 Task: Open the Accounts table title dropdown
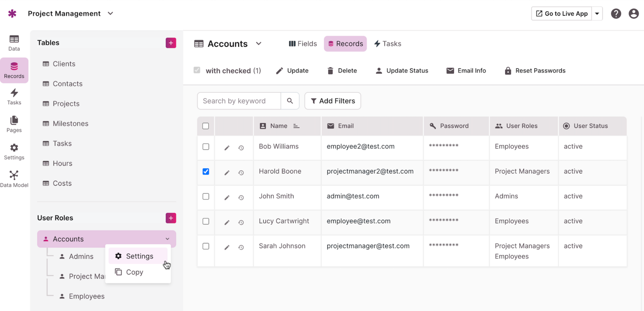point(258,44)
